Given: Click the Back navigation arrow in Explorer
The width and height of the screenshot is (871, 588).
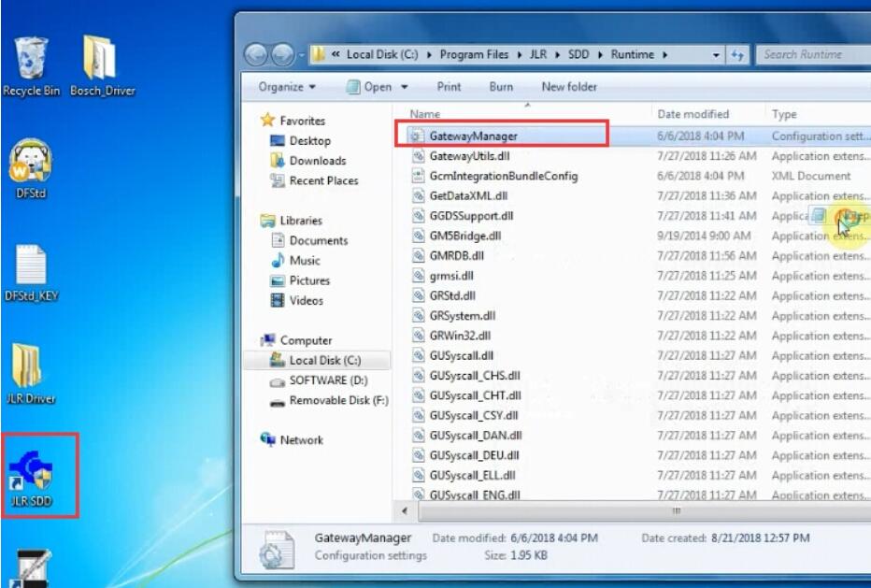Looking at the screenshot, I should pyautogui.click(x=256, y=55).
